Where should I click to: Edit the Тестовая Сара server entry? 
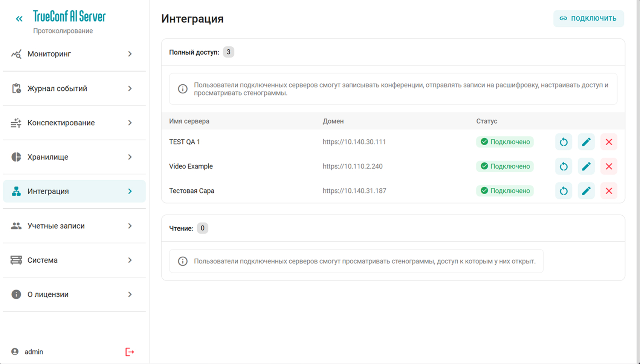(586, 191)
